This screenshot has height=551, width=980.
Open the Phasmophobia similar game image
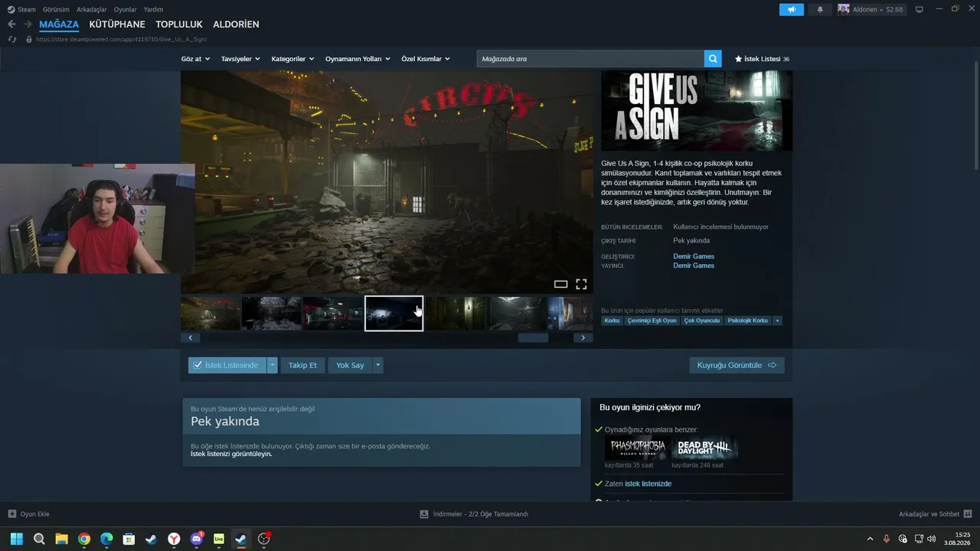coord(636,448)
